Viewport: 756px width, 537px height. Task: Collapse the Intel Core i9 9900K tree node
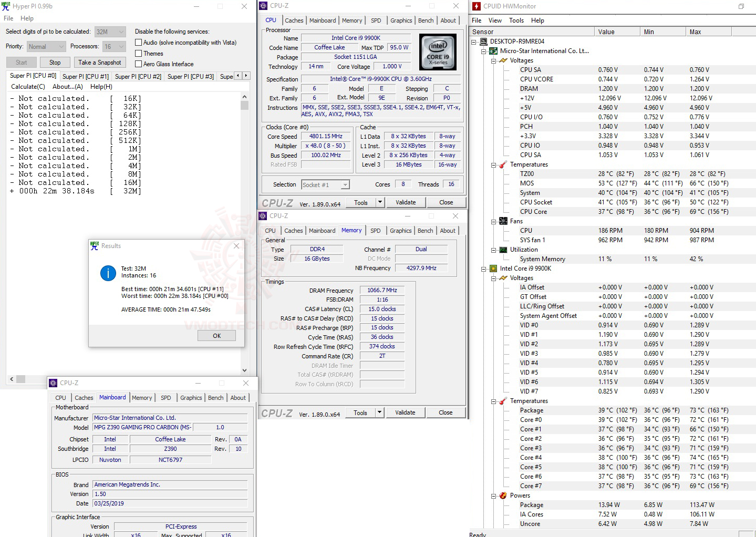(x=483, y=268)
